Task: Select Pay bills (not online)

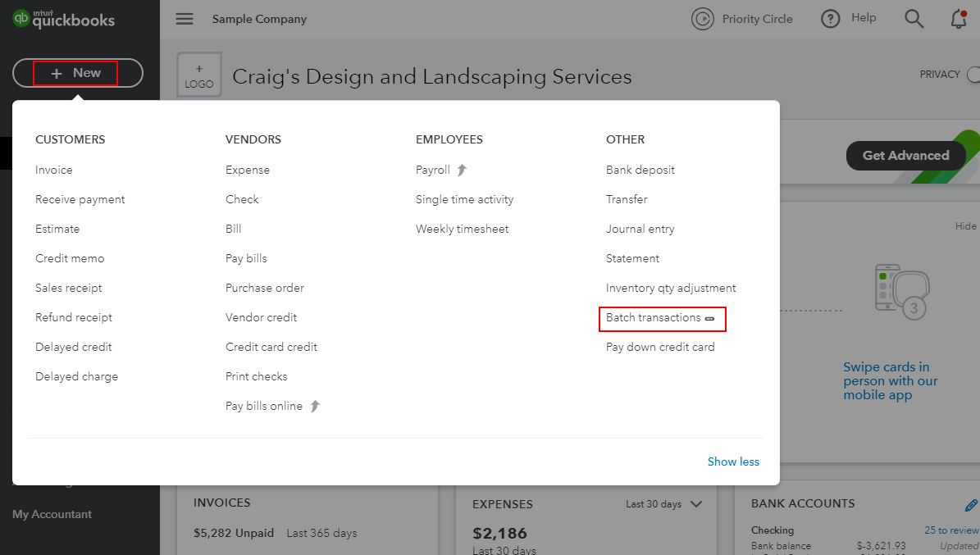Action: (x=246, y=258)
